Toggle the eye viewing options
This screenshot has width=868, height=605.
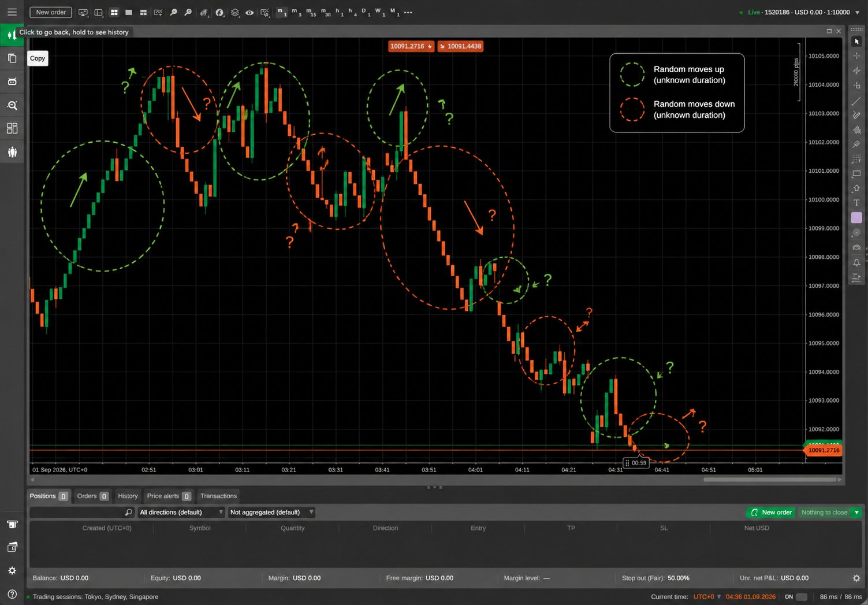(249, 12)
